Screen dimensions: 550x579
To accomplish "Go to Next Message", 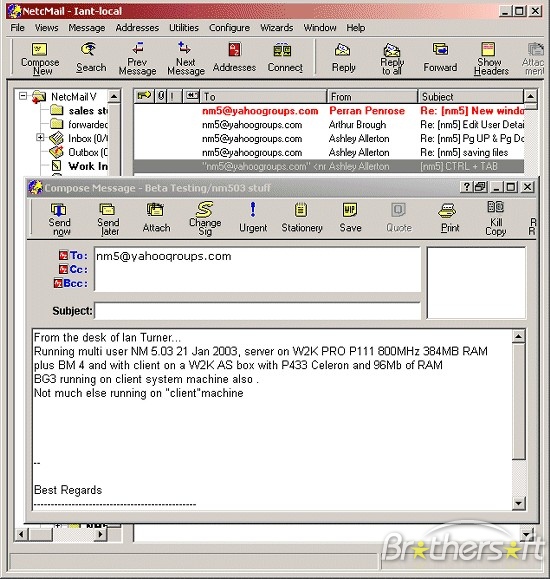I will [185, 59].
